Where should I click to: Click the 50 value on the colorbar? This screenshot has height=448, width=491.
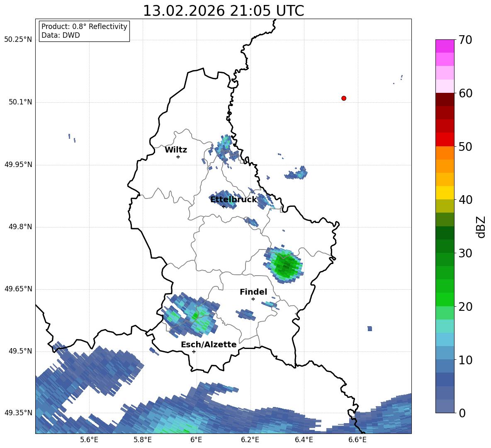tap(465, 147)
